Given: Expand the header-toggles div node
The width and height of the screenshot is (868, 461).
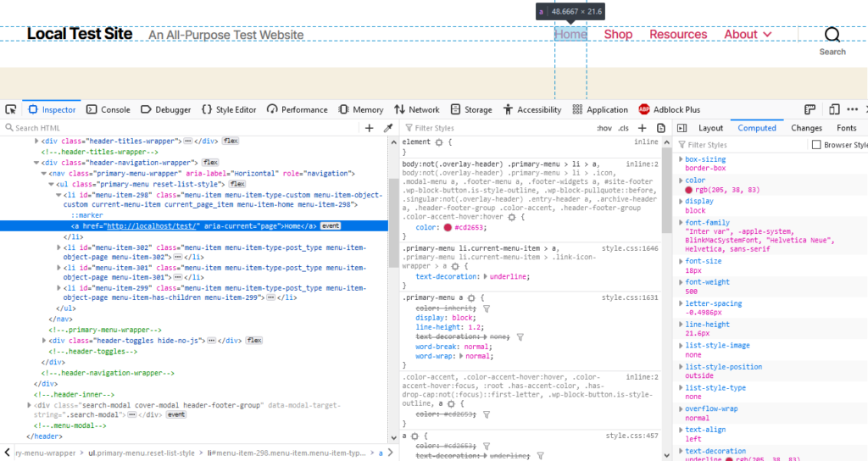Looking at the screenshot, I should 44,341.
